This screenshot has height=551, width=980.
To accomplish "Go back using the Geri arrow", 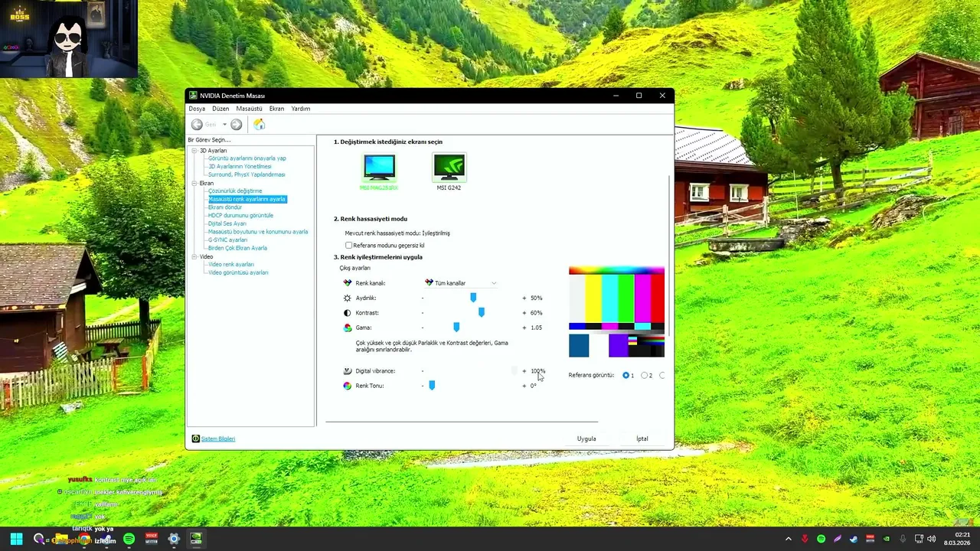I will [197, 124].
